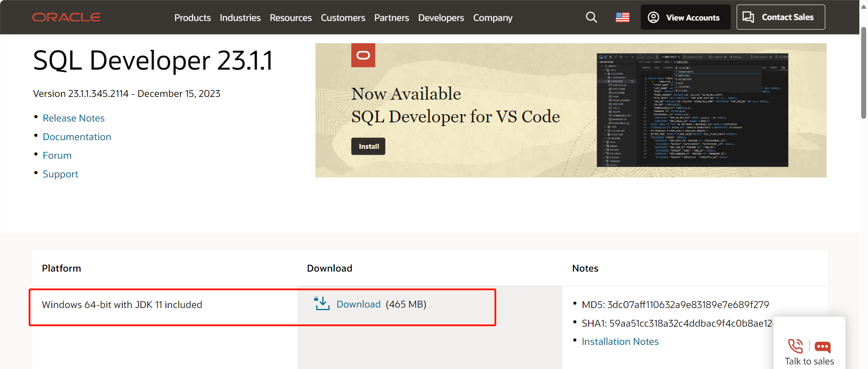Click the version and date line

(x=127, y=94)
